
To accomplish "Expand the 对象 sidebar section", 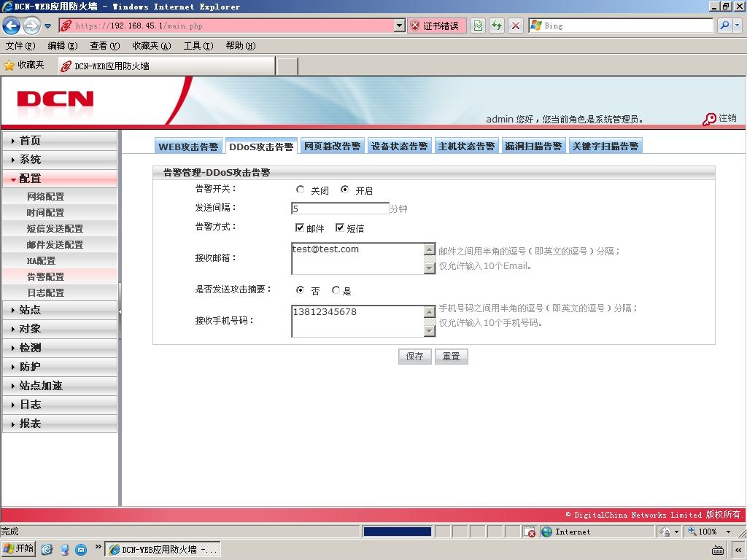I will [x=60, y=329].
